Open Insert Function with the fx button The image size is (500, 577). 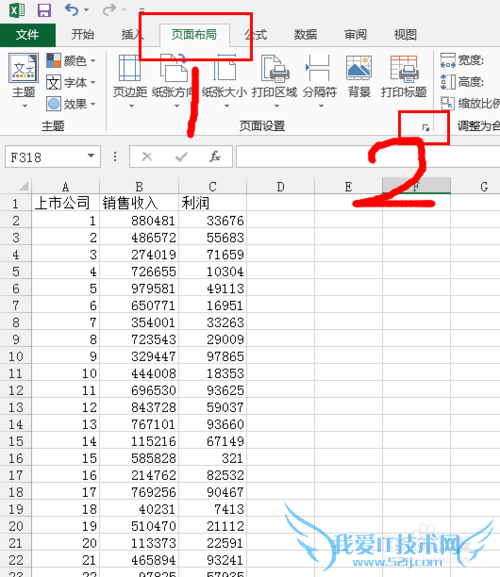tap(215, 157)
